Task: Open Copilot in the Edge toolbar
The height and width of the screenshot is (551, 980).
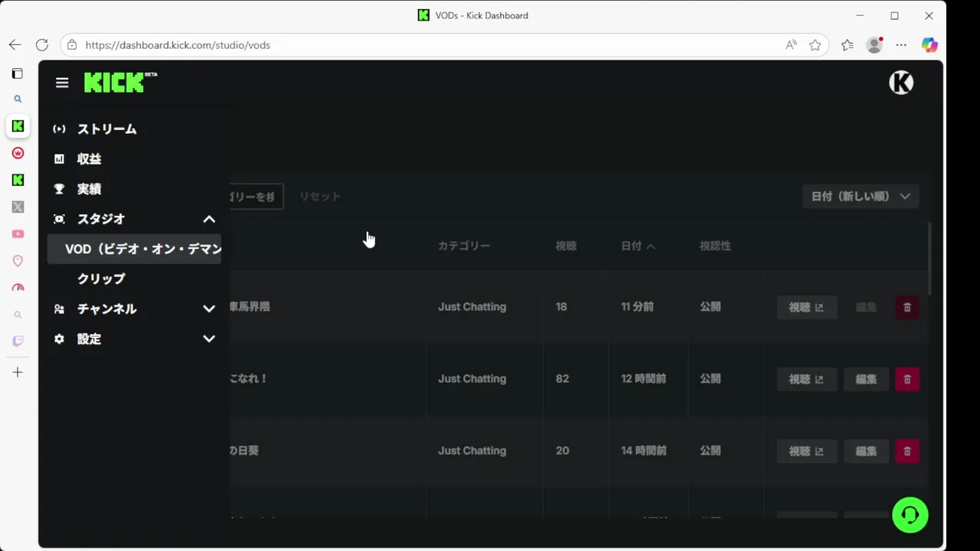Action: (x=929, y=45)
